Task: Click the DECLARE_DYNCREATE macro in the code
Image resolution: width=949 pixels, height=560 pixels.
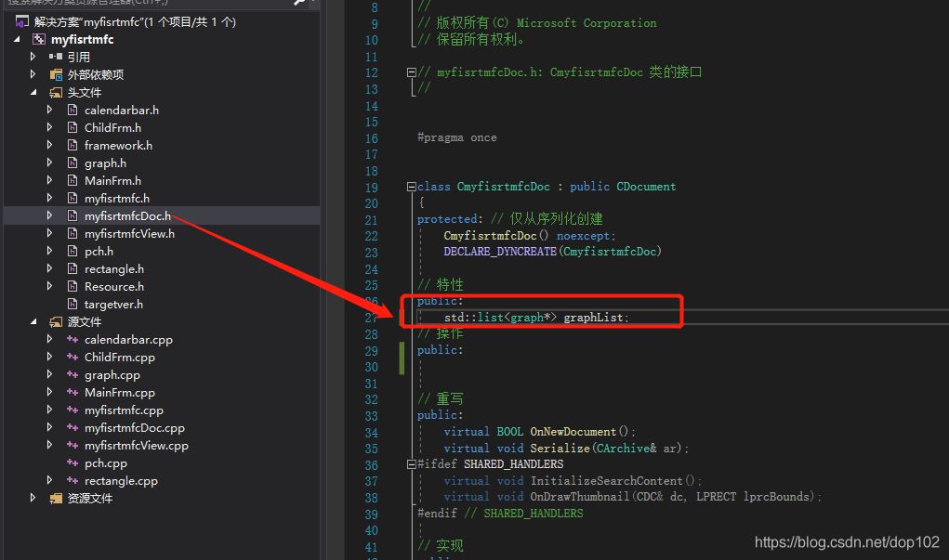Action: click(x=500, y=252)
